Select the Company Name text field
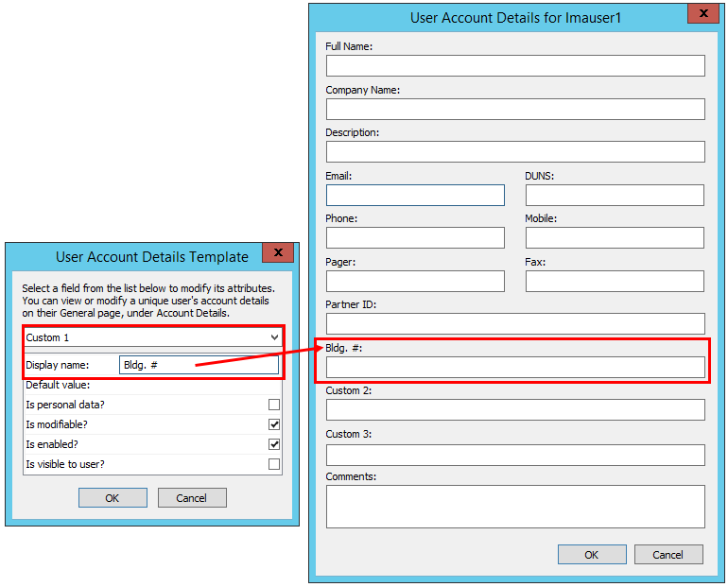The height and width of the screenshot is (587, 728). click(515, 109)
